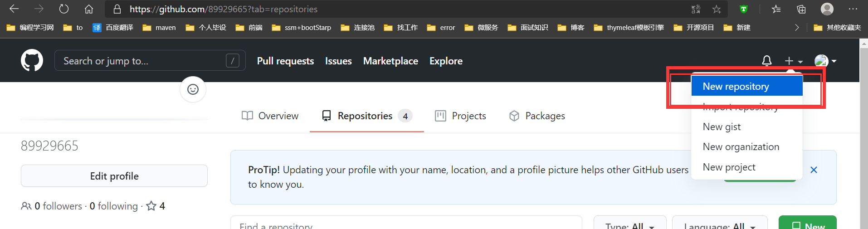Screen dimensions: 868x229
Task: Open the browser home page icon
Action: point(89,9)
